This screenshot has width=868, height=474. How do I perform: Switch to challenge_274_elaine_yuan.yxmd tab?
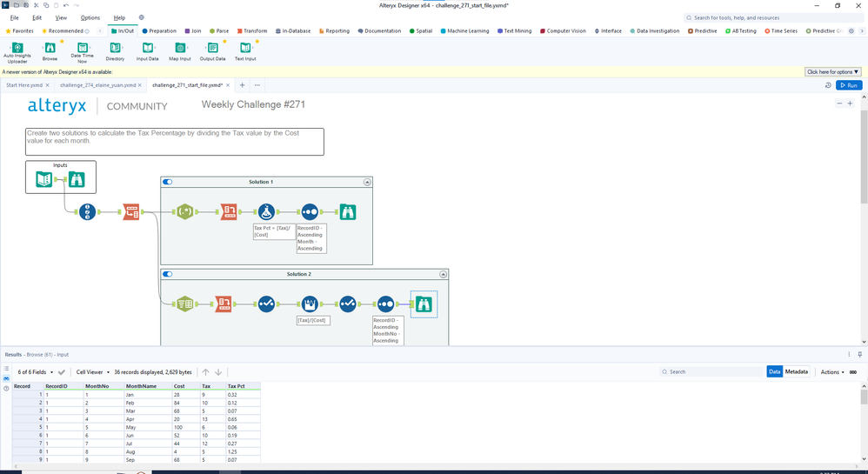pyautogui.click(x=98, y=85)
